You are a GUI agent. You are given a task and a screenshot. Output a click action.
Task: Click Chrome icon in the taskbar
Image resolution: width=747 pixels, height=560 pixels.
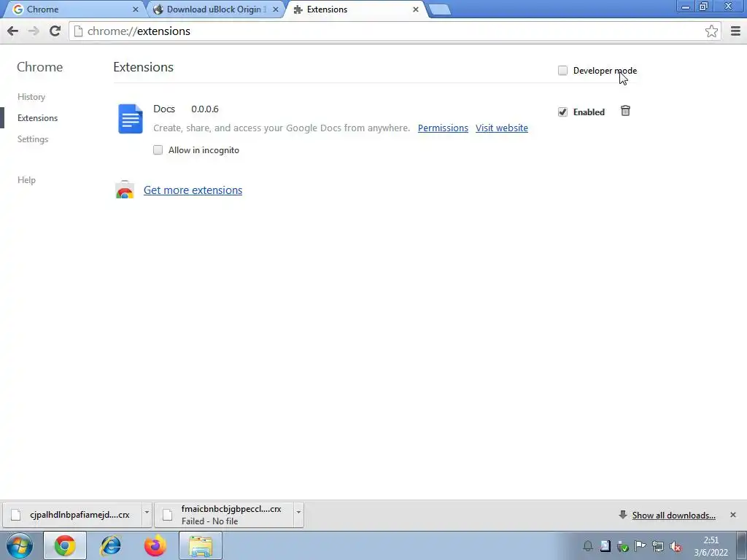point(65,545)
